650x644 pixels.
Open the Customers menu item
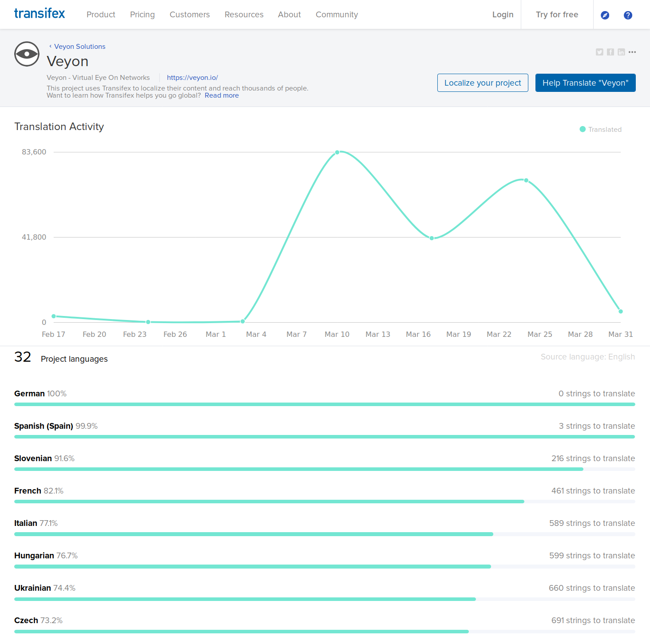pyautogui.click(x=190, y=15)
